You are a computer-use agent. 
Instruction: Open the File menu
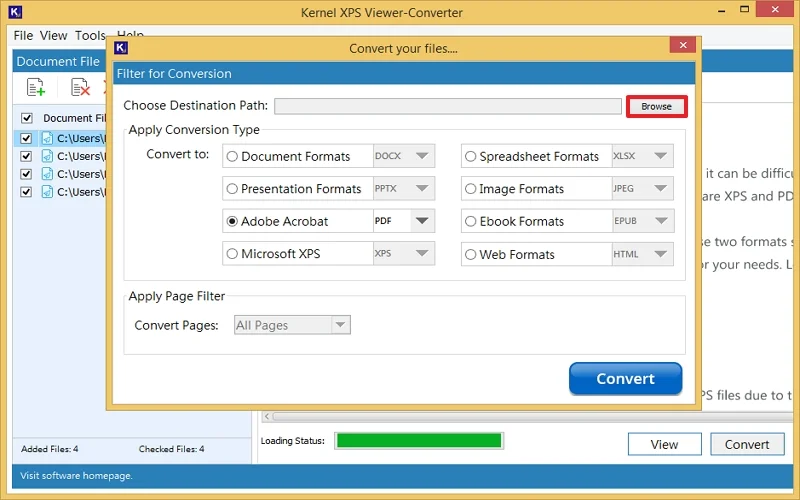click(x=23, y=35)
